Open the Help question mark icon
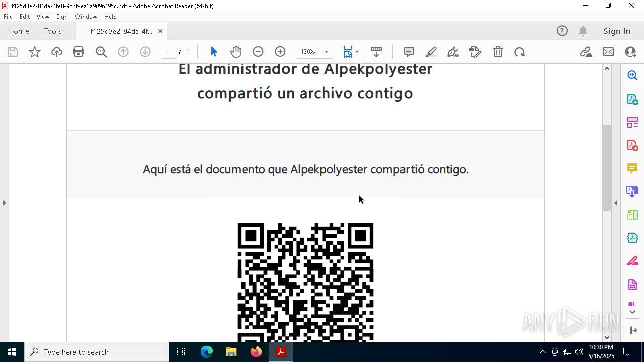 [x=562, y=31]
